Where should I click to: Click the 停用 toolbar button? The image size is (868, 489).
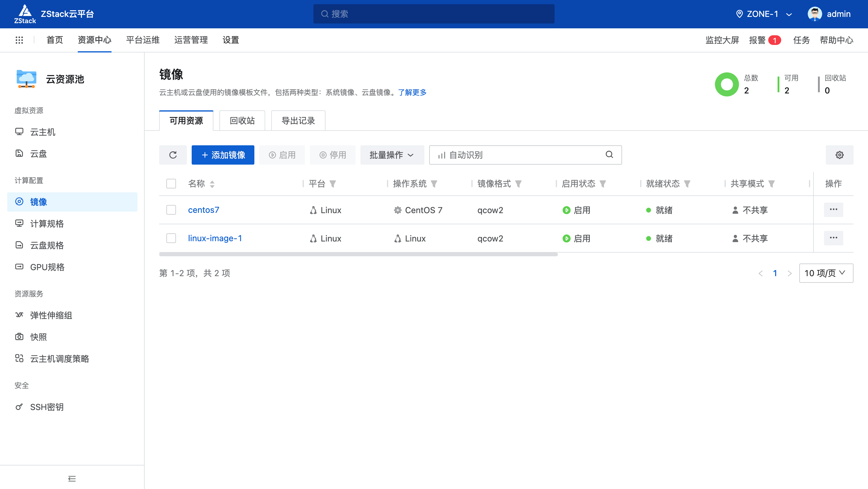pos(332,155)
